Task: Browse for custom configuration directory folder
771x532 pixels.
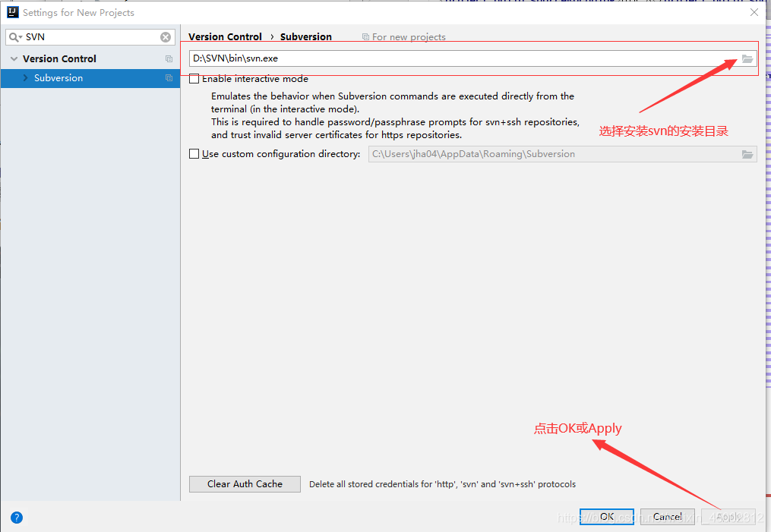Action: click(747, 154)
